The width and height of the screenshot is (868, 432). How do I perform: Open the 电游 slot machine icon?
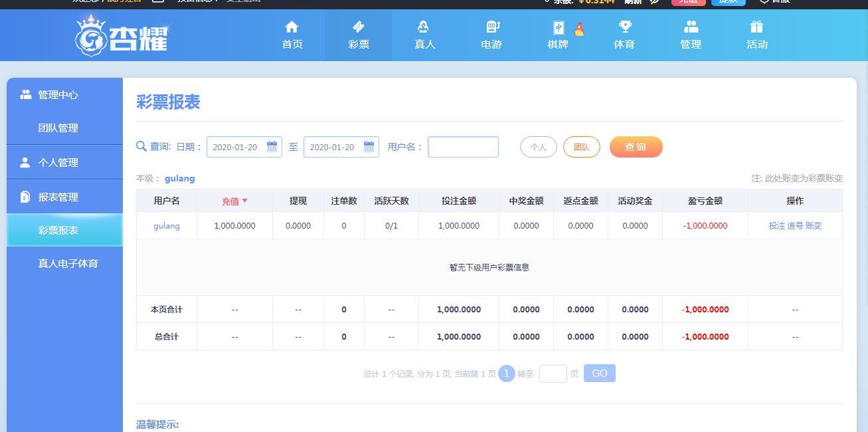click(492, 27)
